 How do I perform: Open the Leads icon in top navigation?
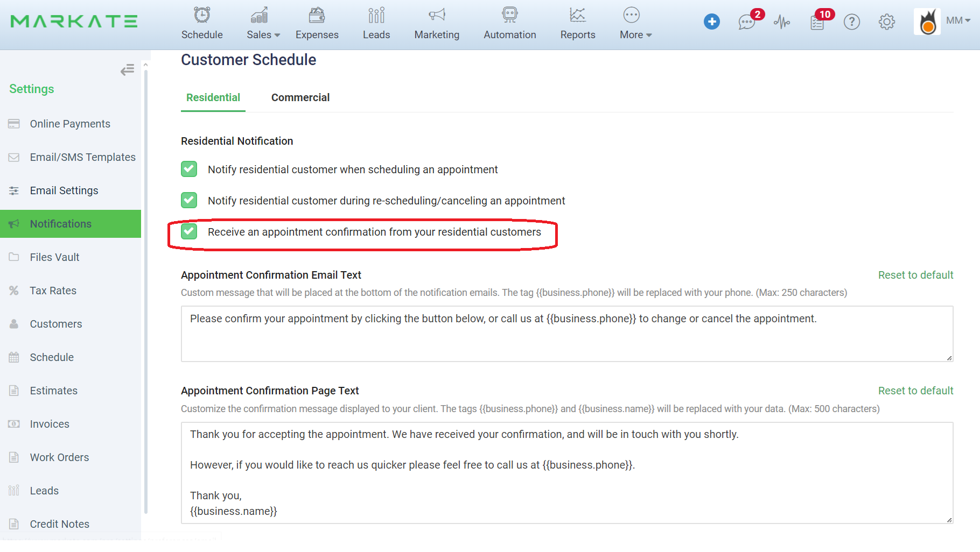(x=376, y=15)
